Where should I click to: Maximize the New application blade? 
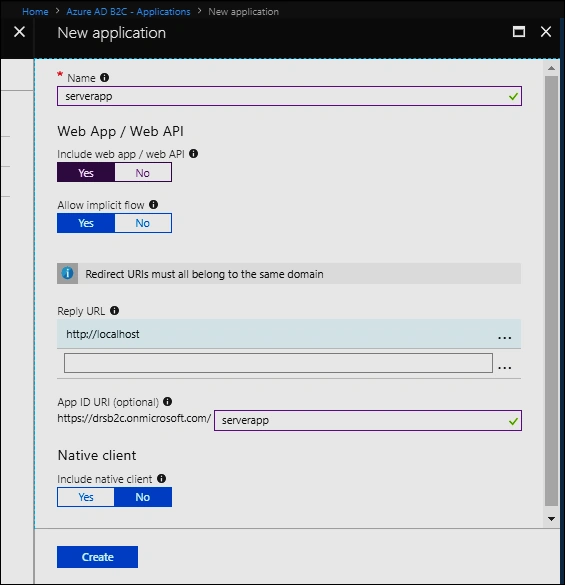[519, 32]
